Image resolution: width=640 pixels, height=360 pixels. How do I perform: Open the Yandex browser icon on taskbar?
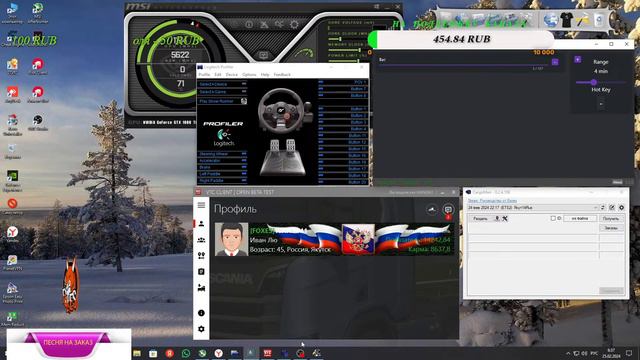[219, 353]
